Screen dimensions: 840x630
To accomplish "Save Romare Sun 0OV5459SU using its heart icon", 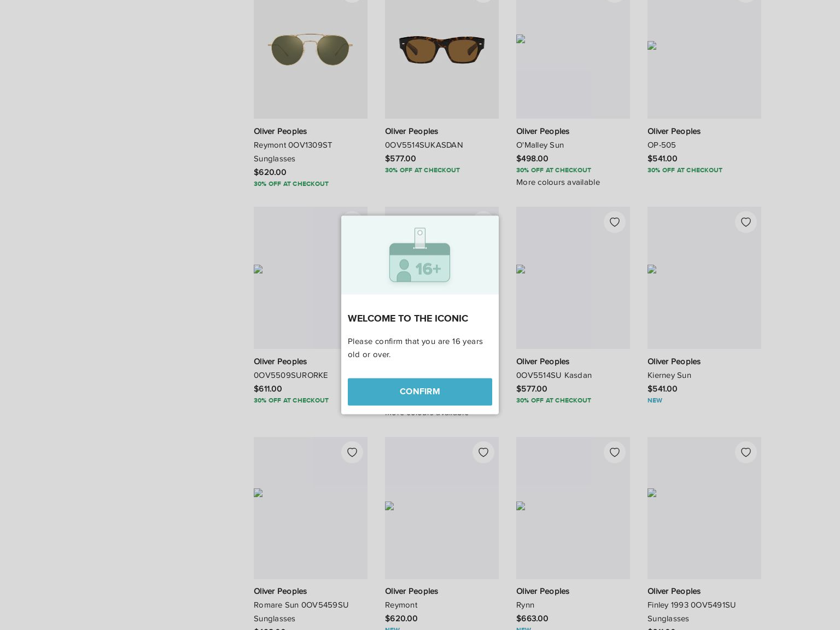I will [x=352, y=452].
